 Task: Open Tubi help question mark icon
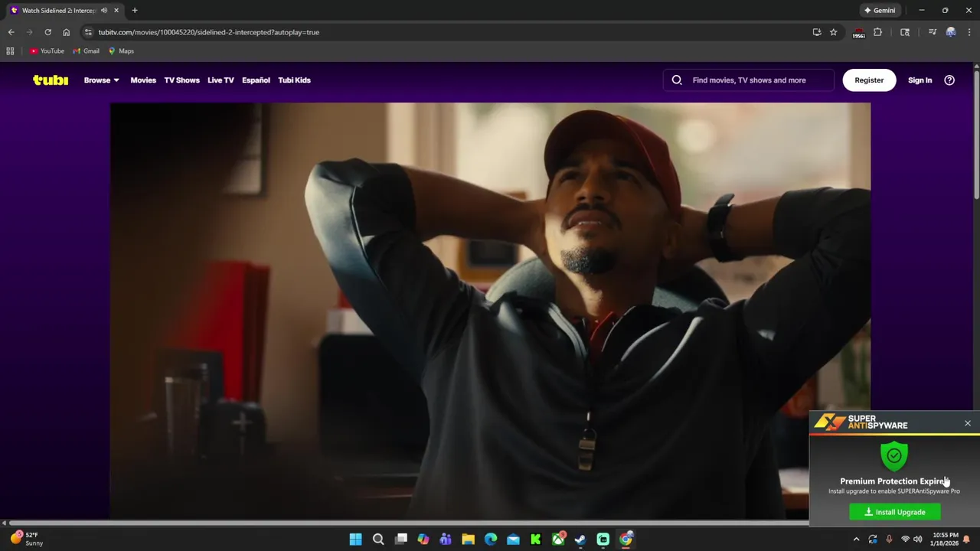(949, 80)
